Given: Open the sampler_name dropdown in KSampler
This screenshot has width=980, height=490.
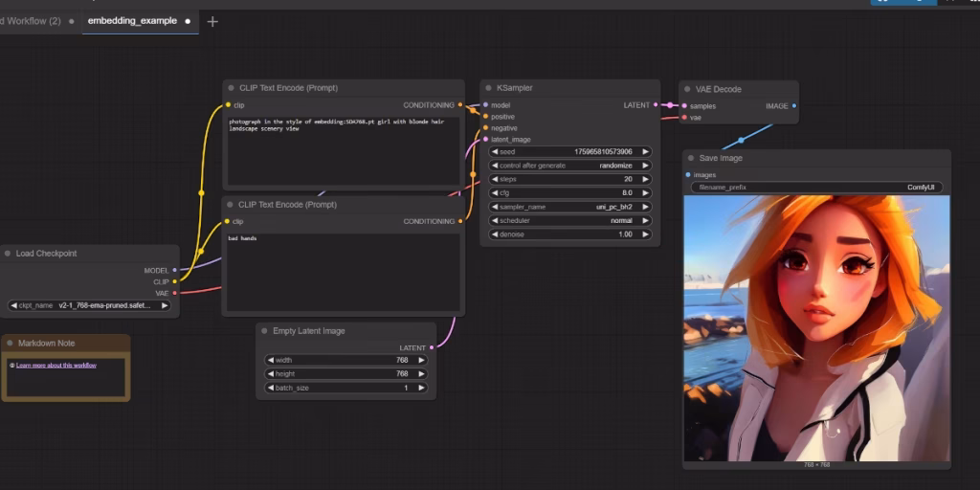Looking at the screenshot, I should click(570, 207).
